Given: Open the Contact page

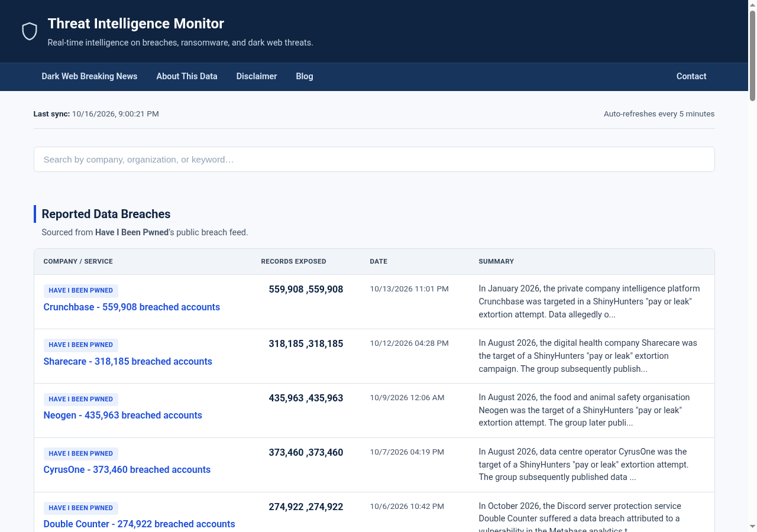Looking at the screenshot, I should pyautogui.click(x=691, y=76).
